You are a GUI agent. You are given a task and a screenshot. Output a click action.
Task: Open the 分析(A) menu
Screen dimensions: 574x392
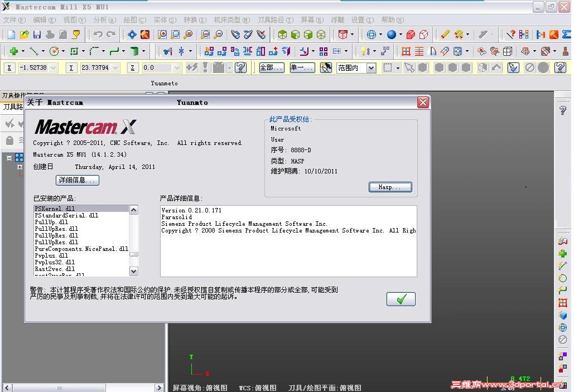click(105, 20)
